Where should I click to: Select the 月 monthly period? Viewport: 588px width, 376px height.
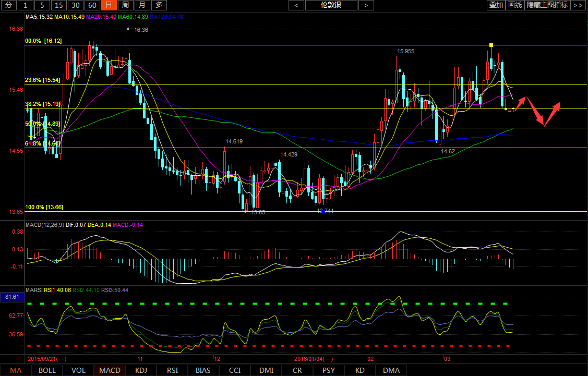[x=142, y=5]
